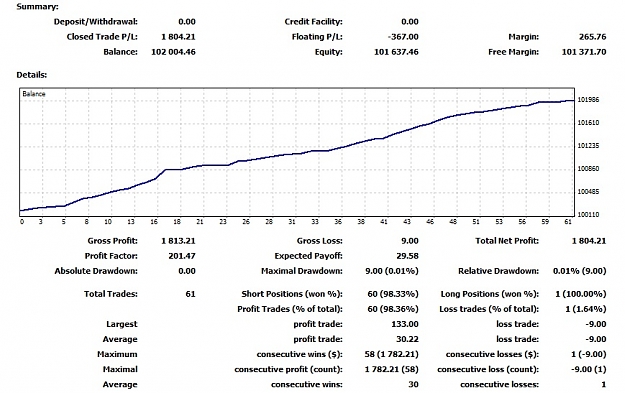Click trade number 61 on the chart axis
Image resolution: width=625 pixels, height=393 pixels.
568,222
